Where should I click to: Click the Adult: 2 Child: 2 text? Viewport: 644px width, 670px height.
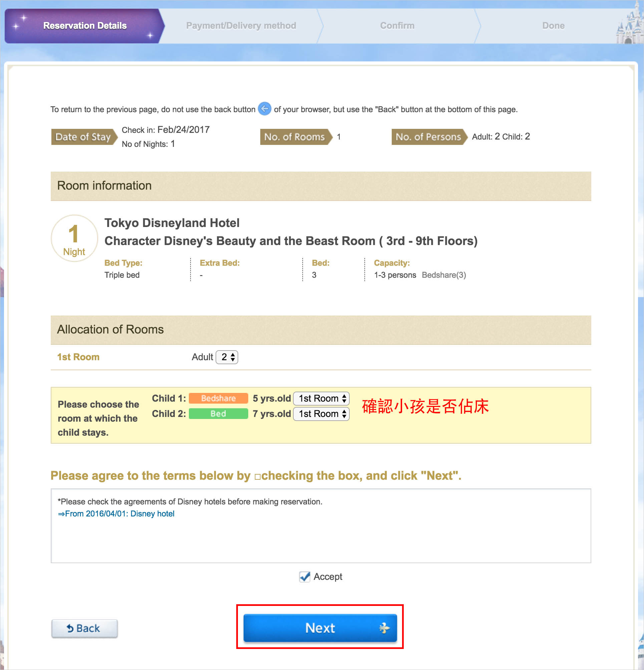coord(501,137)
